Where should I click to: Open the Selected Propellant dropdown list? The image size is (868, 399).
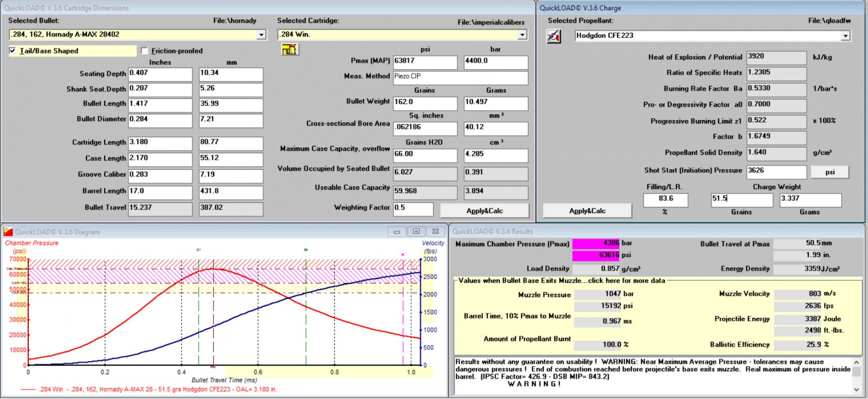(845, 36)
